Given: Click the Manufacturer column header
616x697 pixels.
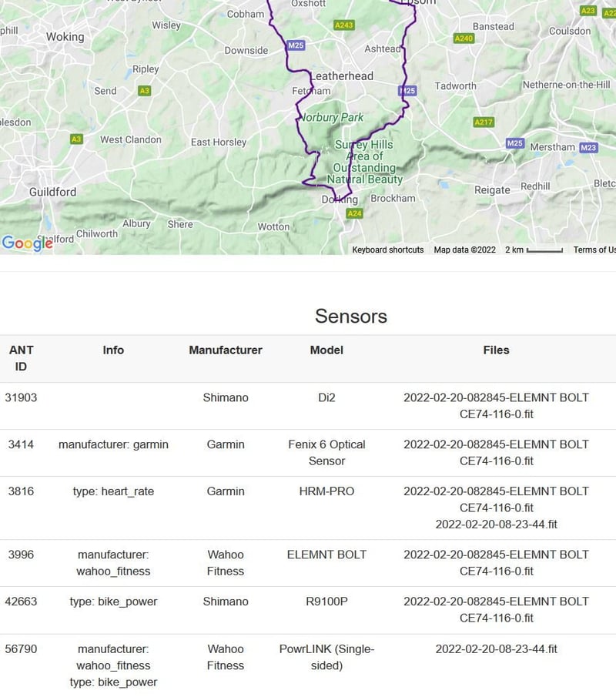Looking at the screenshot, I should click(226, 350).
